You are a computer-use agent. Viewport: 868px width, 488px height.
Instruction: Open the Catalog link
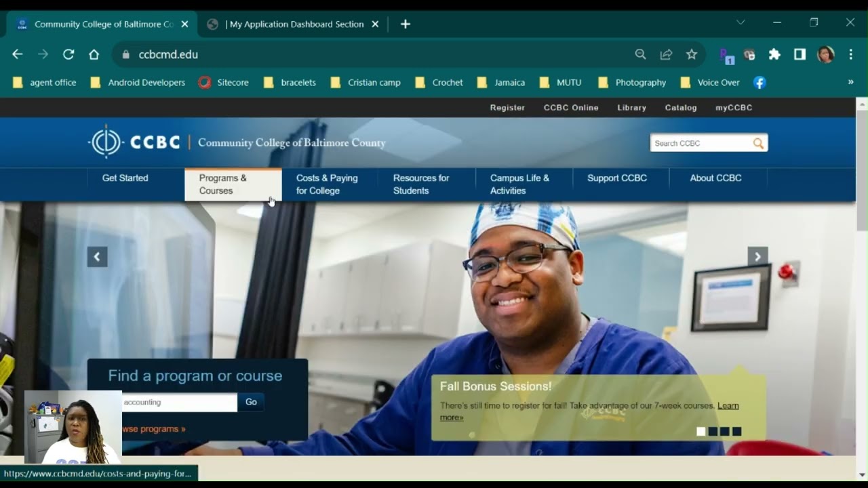click(681, 108)
